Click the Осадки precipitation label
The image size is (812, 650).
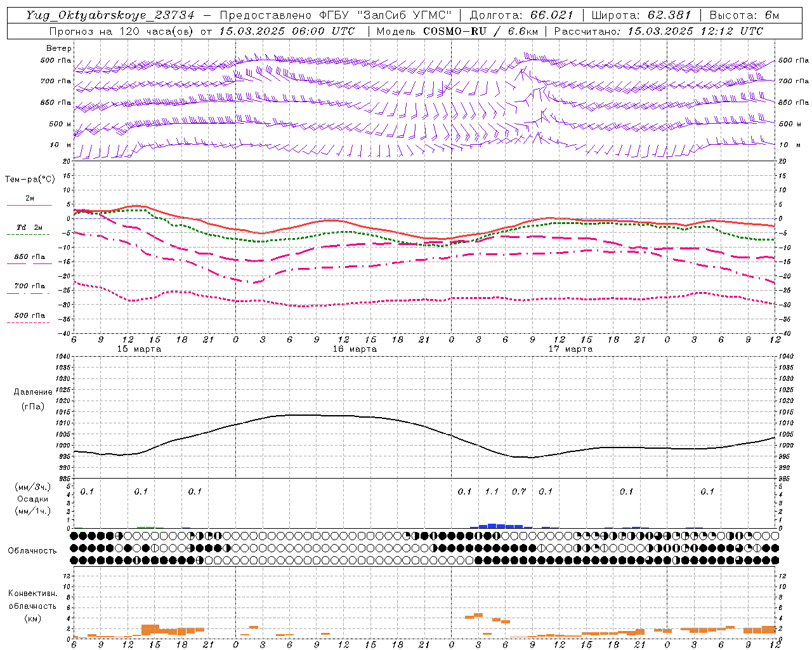(x=33, y=499)
